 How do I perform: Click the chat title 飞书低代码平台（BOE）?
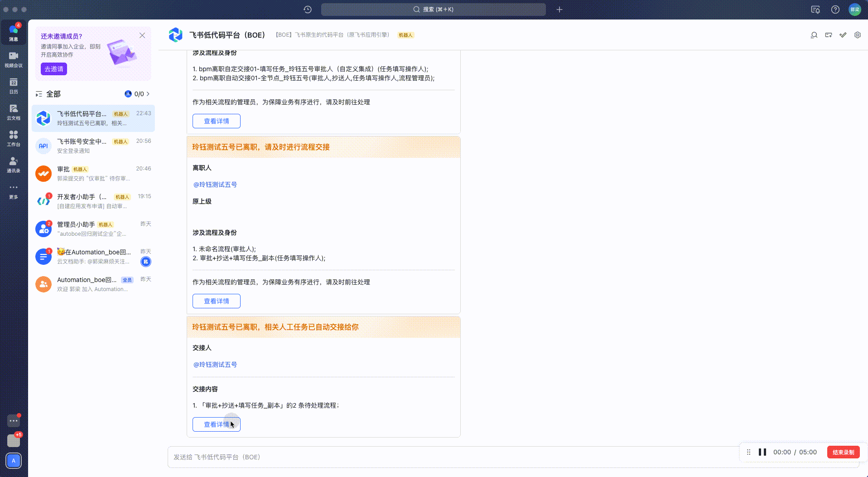227,35
